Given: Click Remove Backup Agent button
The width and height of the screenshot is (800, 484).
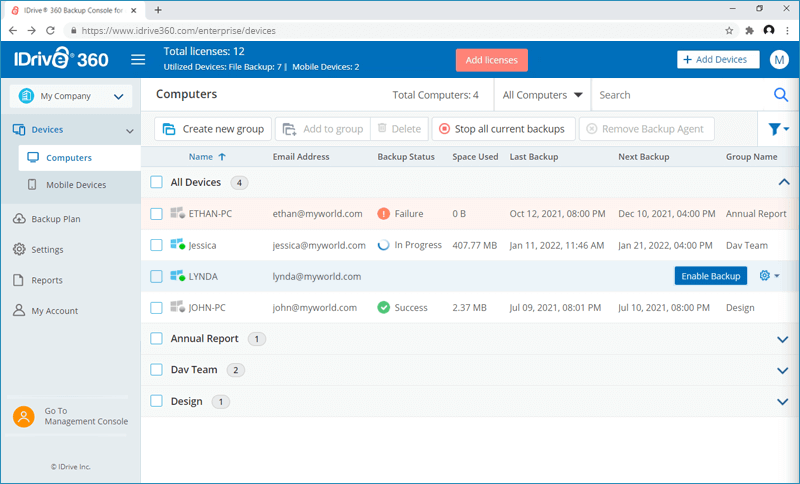Looking at the screenshot, I should coord(646,129).
